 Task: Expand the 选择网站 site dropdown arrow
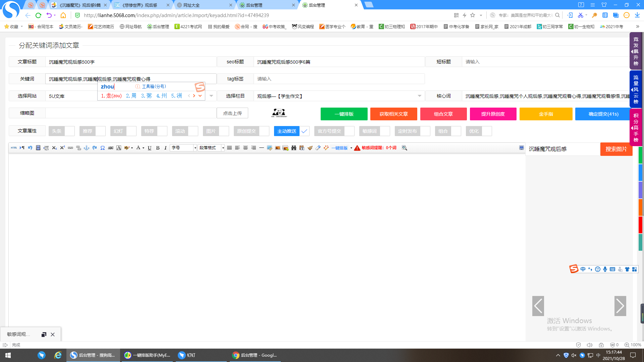tap(211, 96)
